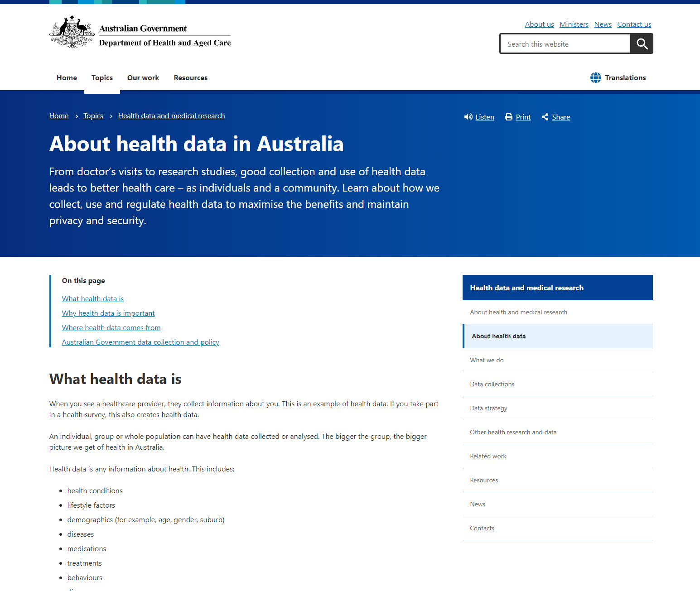Click Where health data comes from link

tap(111, 327)
